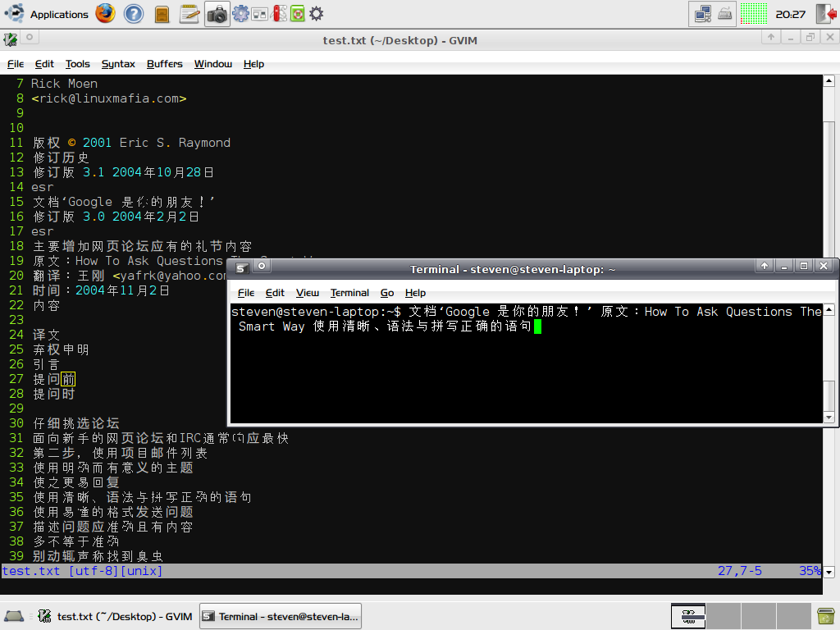
Task: Open the Terminal window menu icon
Action: (242, 268)
